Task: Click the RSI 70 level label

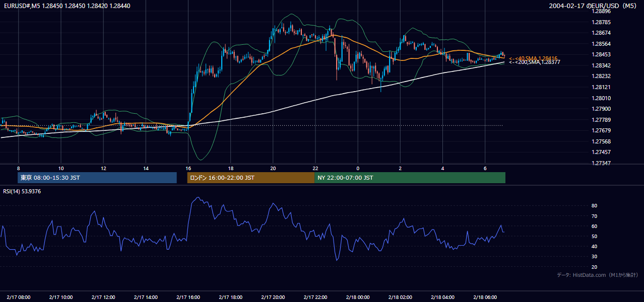Action: coord(594,216)
